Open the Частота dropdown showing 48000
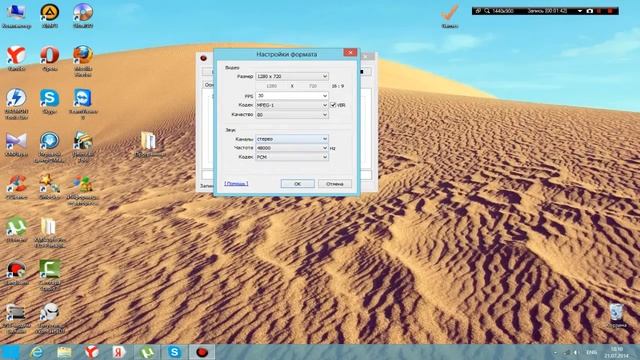Screen dimensions: 640x360 [292, 148]
